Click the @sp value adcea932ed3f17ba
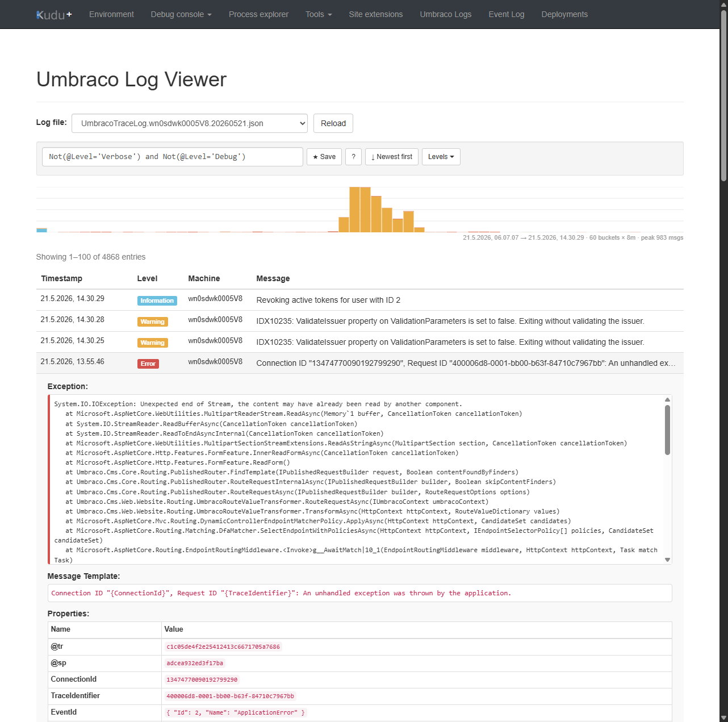Viewport: 728px width, 722px height. coord(195,663)
